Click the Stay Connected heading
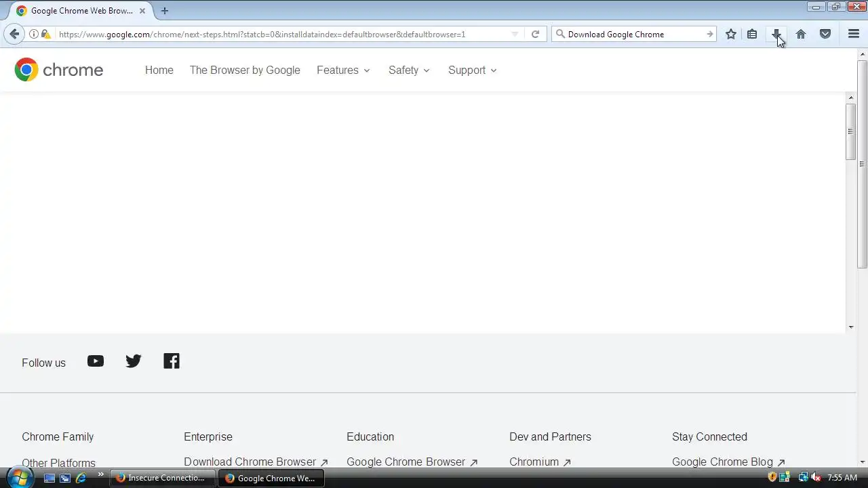The height and width of the screenshot is (488, 868). coord(709,436)
